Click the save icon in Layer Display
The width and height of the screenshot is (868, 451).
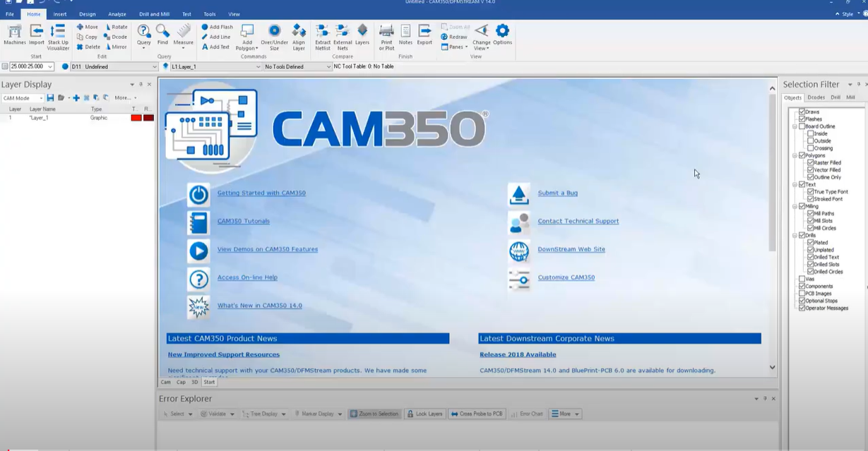point(50,97)
